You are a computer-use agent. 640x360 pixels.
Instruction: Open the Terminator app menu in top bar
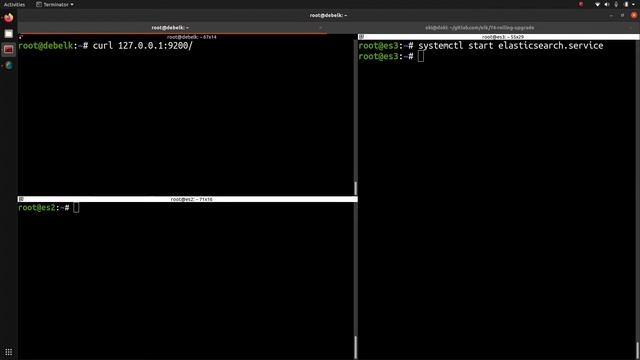(55, 4)
